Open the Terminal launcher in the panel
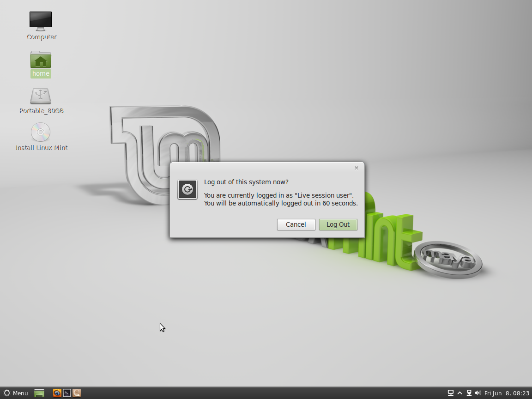 coord(67,393)
